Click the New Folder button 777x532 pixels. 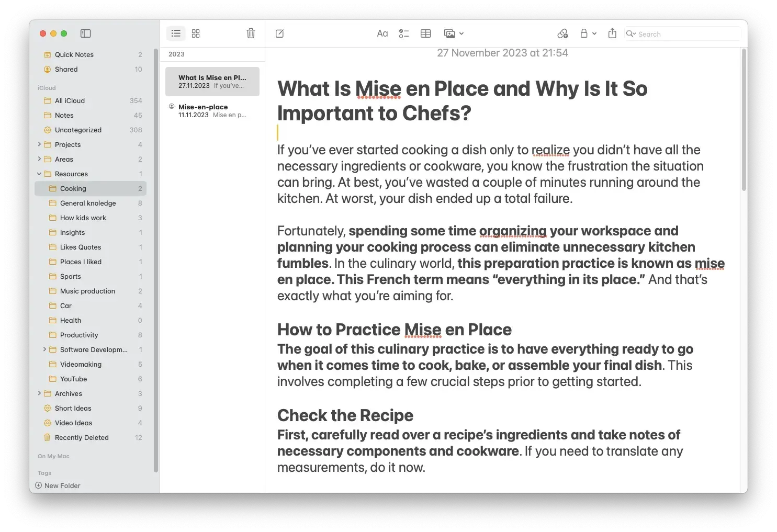(58, 485)
